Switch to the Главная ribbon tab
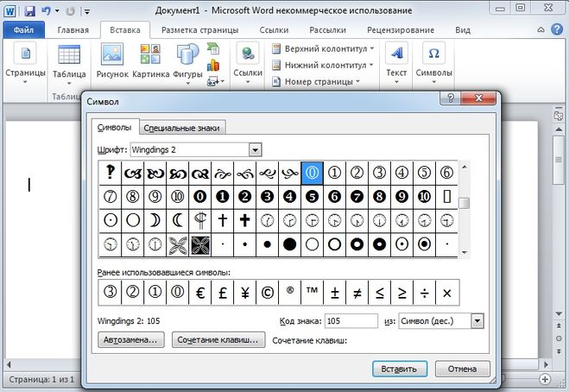Viewport: 569px width, 392px height. [x=73, y=30]
